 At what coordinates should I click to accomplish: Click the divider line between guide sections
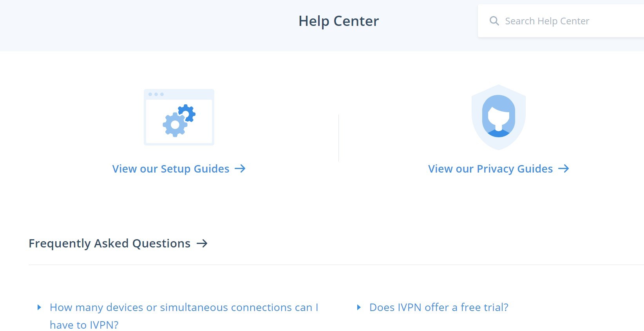click(x=339, y=137)
